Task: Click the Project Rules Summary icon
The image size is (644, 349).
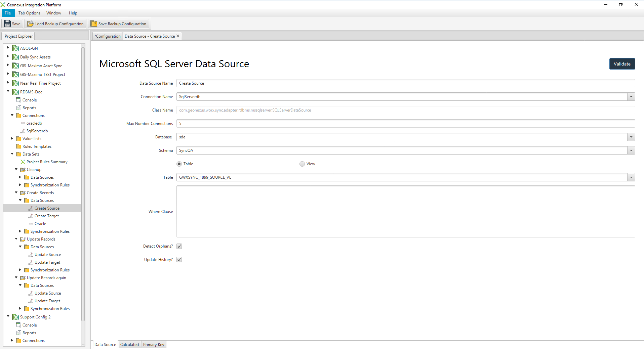Action: 23,162
